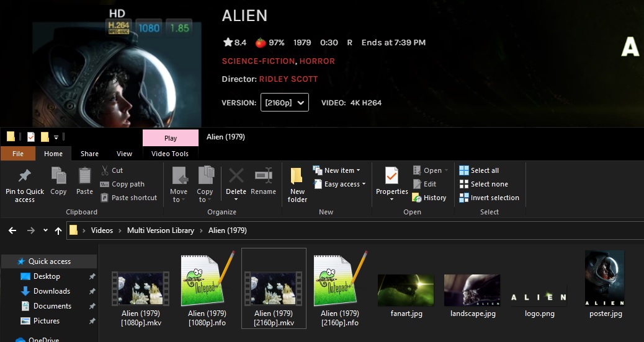Click the Move to icon
This screenshot has width=644, height=342.
(179, 175)
